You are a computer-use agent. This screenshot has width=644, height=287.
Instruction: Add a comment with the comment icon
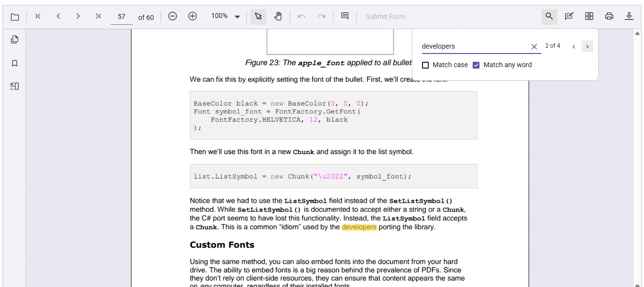(x=345, y=17)
